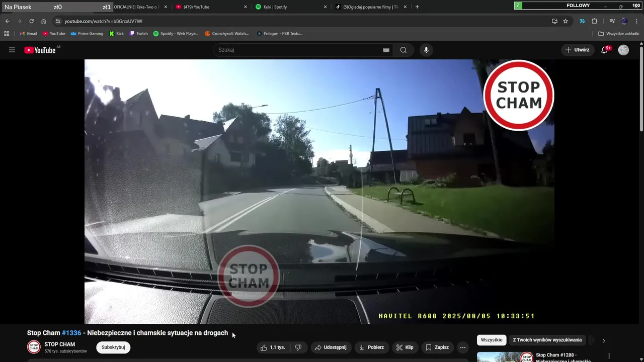
Task: Open the apps grid in bookmarks bar
Action: tap(7, 34)
